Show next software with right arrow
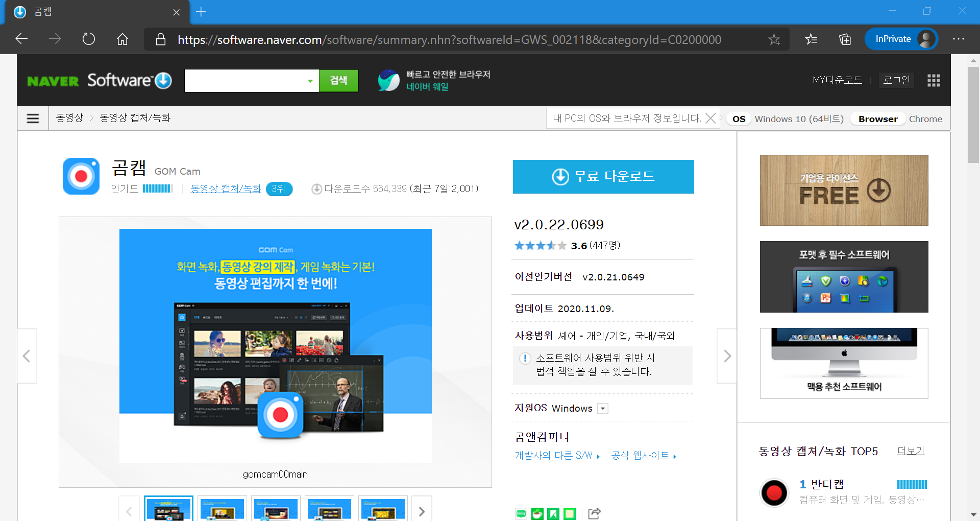Screen dimensions: 980x521 tap(727, 356)
